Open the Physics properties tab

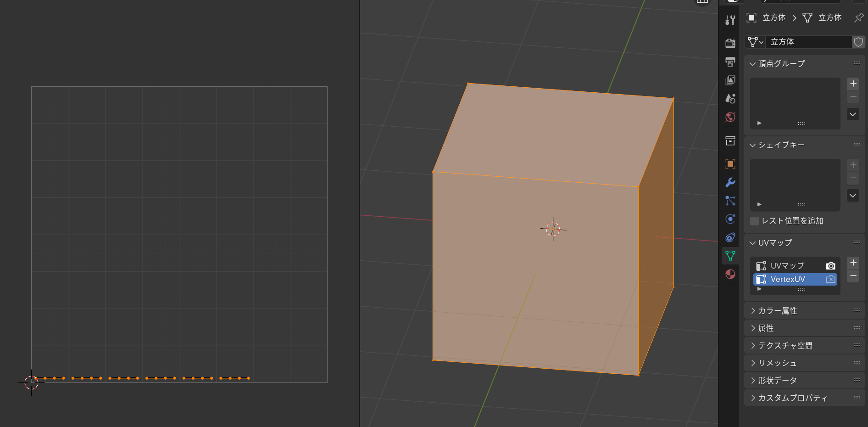click(x=730, y=219)
